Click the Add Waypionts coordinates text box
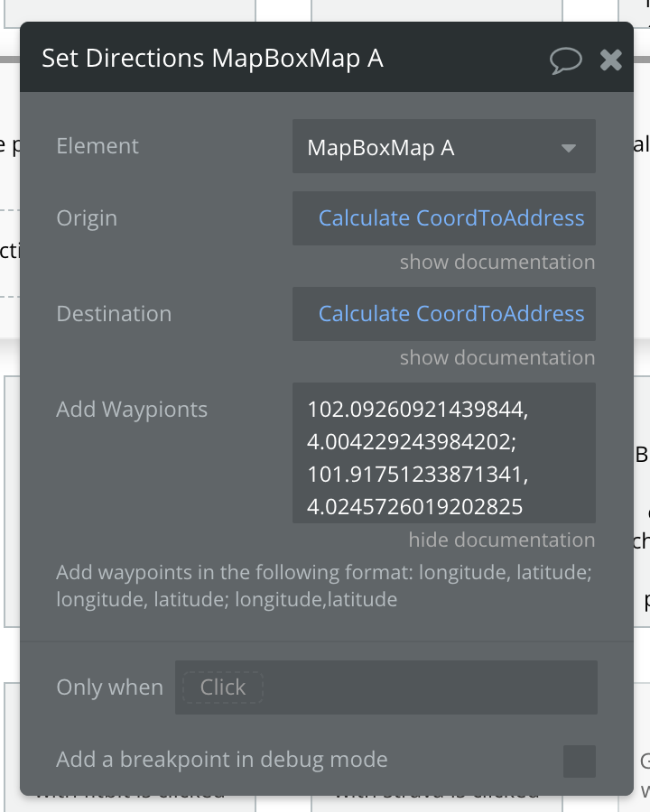Screen dimensions: 650x812 pyautogui.click(x=443, y=453)
